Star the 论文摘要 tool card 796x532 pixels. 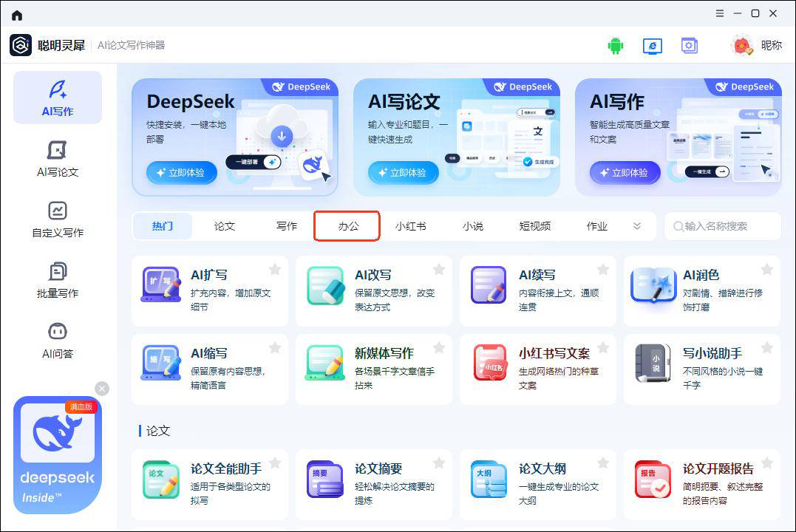439,463
